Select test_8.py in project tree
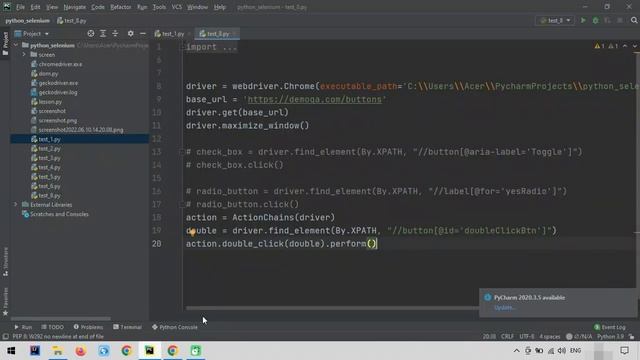This screenshot has height=360, width=640. 49,196
